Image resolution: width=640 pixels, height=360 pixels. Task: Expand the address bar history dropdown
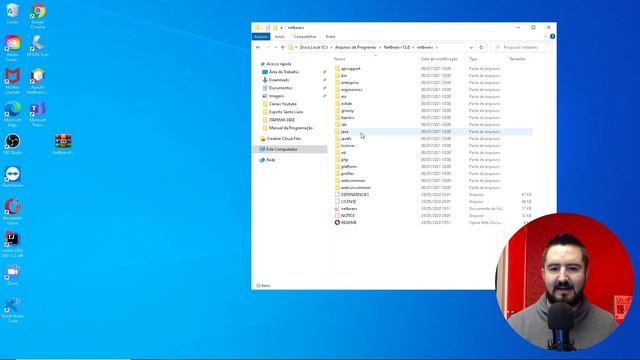471,47
